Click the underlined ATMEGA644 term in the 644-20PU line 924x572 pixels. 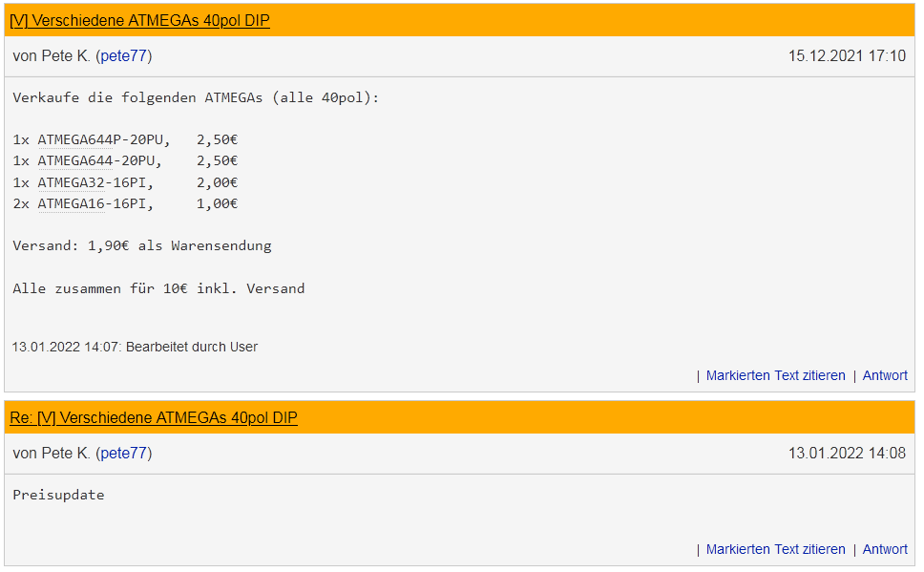pos(75,161)
